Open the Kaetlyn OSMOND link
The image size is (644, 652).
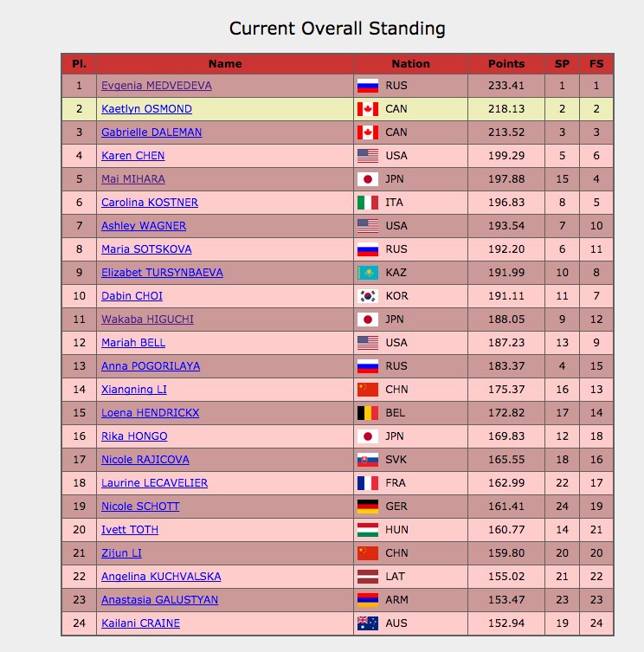click(146, 109)
